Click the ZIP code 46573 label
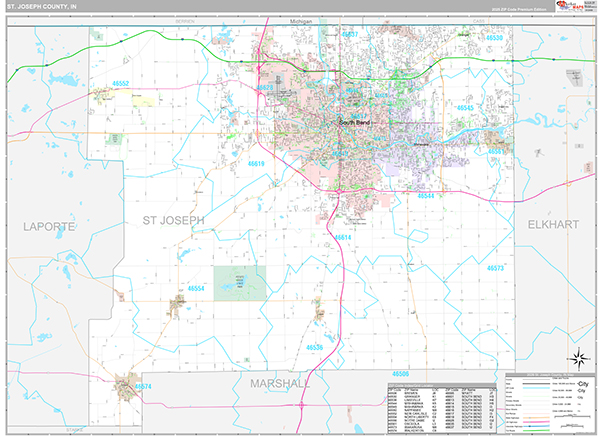This screenshot has height=436, width=600. 497,269
